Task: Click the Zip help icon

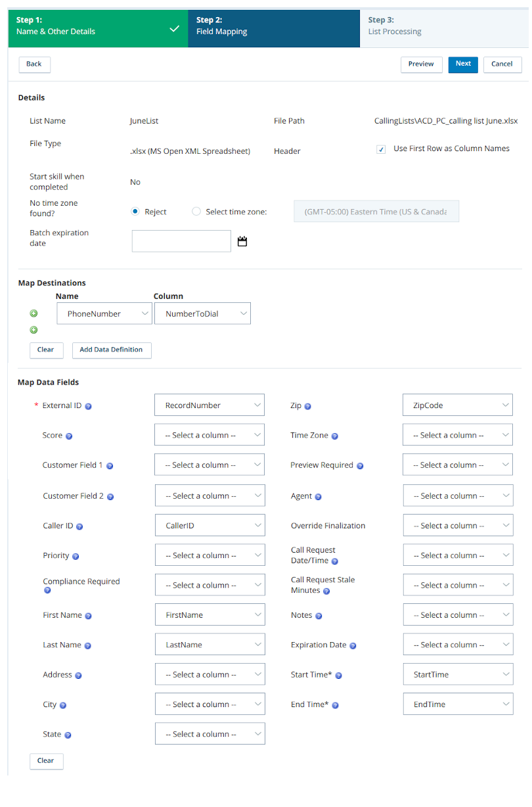Action: [308, 406]
